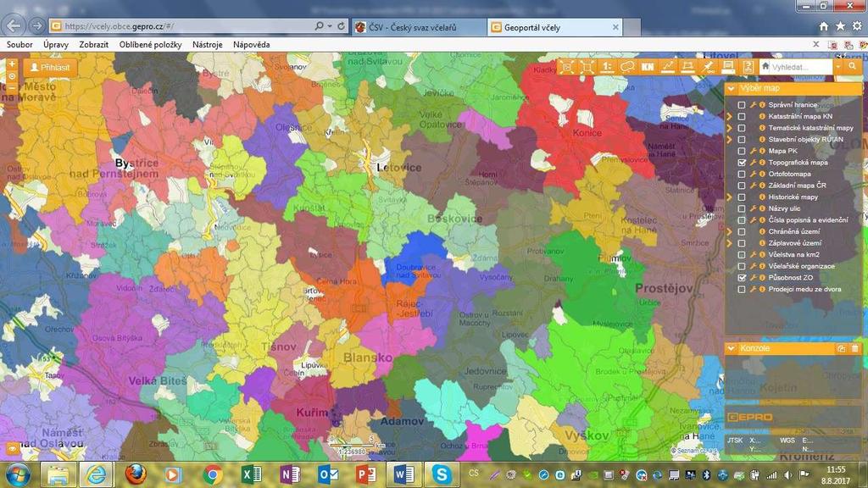
Task: Open the browser Home icon
Action: click(x=824, y=26)
